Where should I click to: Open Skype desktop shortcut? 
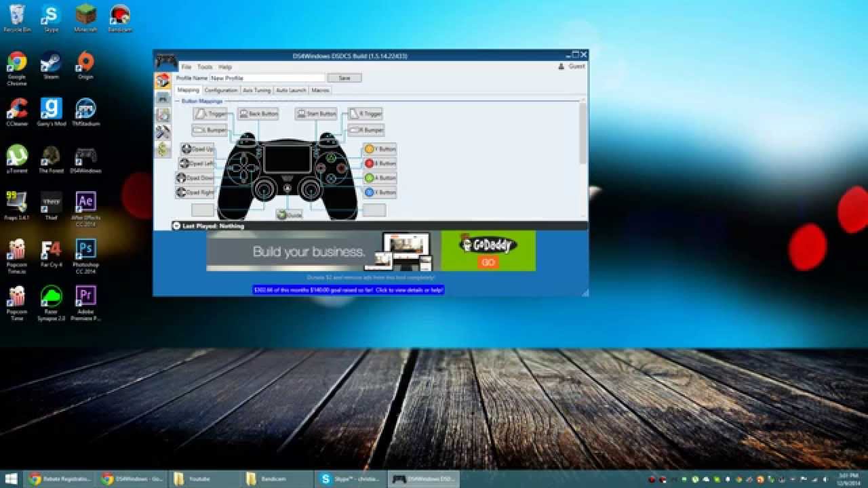click(51, 18)
